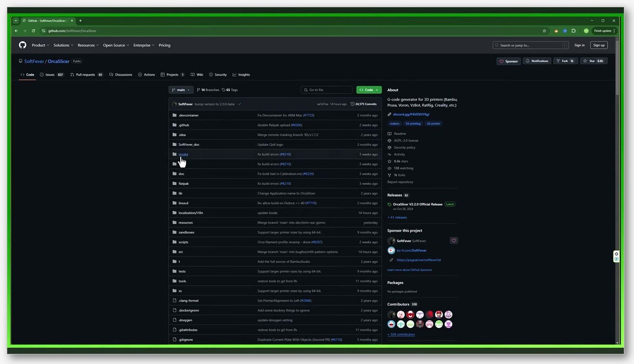The height and width of the screenshot is (364, 634).
Task: Bookmark page with the star icon
Action: click(544, 31)
